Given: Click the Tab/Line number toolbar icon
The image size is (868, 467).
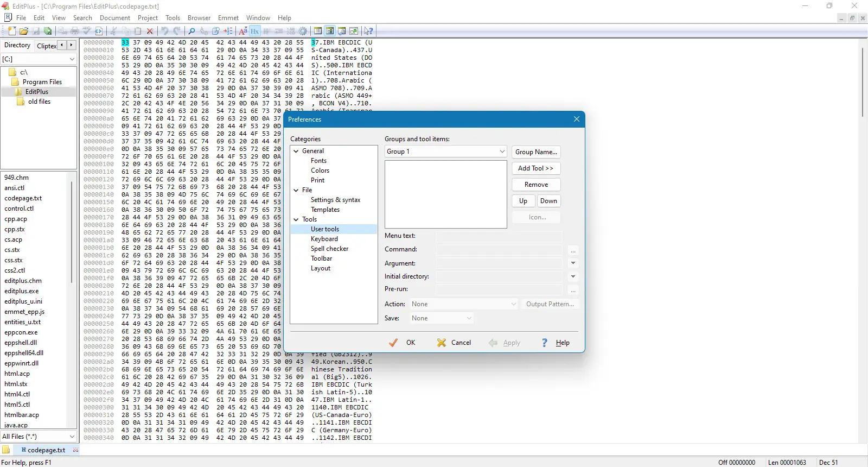Looking at the screenshot, I should point(291,31).
